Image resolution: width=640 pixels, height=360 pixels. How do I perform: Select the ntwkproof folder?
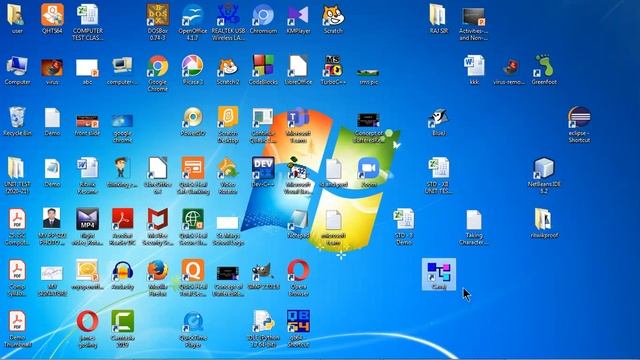click(x=544, y=220)
